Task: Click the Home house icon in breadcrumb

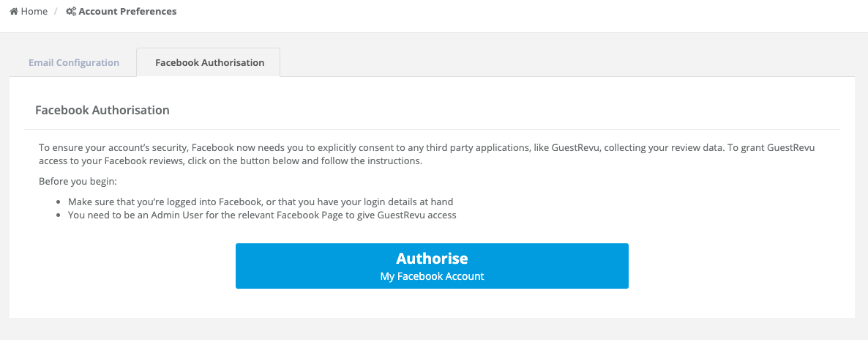Action: point(15,11)
